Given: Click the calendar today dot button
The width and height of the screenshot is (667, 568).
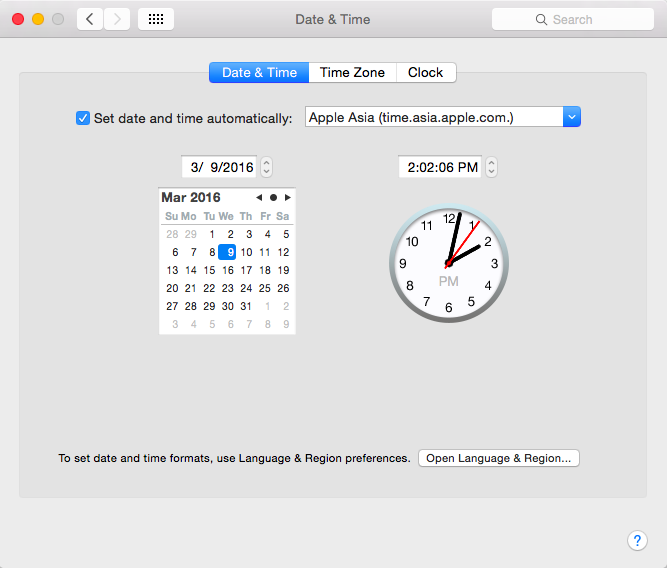Looking at the screenshot, I should pos(273,197).
